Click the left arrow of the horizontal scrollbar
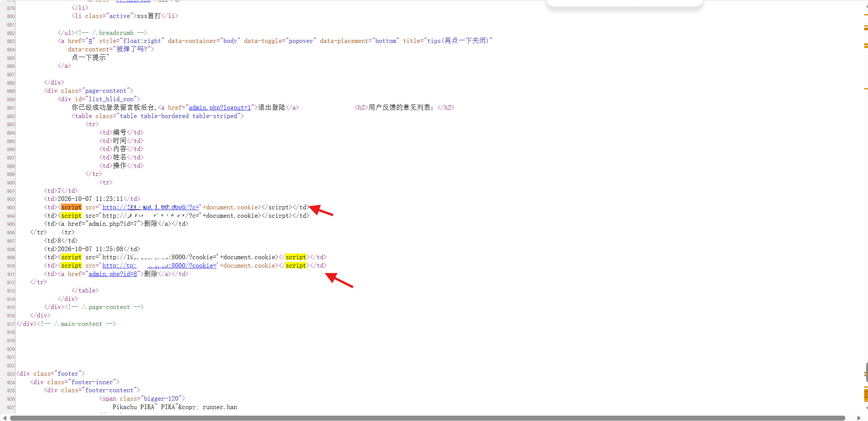The width and height of the screenshot is (868, 421). coord(4,418)
